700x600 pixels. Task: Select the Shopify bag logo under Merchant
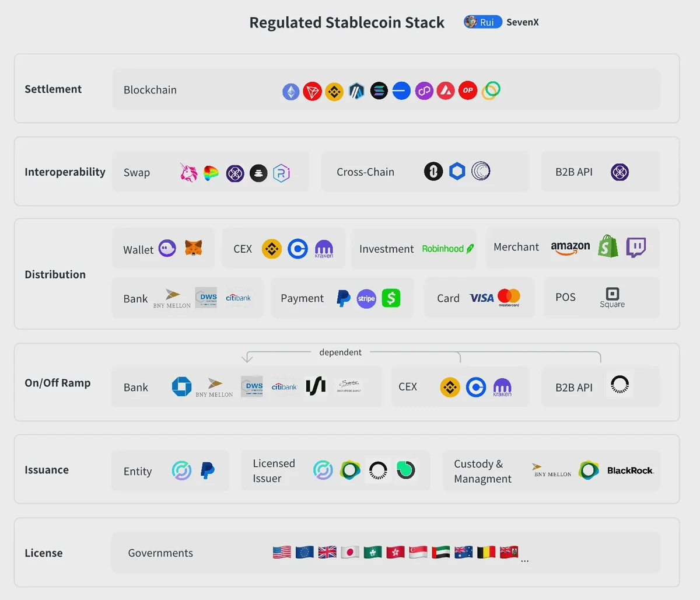(x=608, y=247)
